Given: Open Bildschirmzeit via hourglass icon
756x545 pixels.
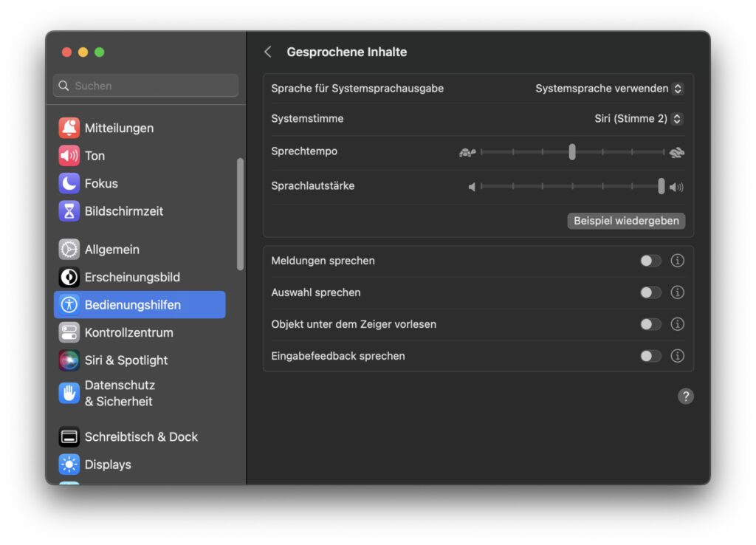Looking at the screenshot, I should (x=68, y=211).
